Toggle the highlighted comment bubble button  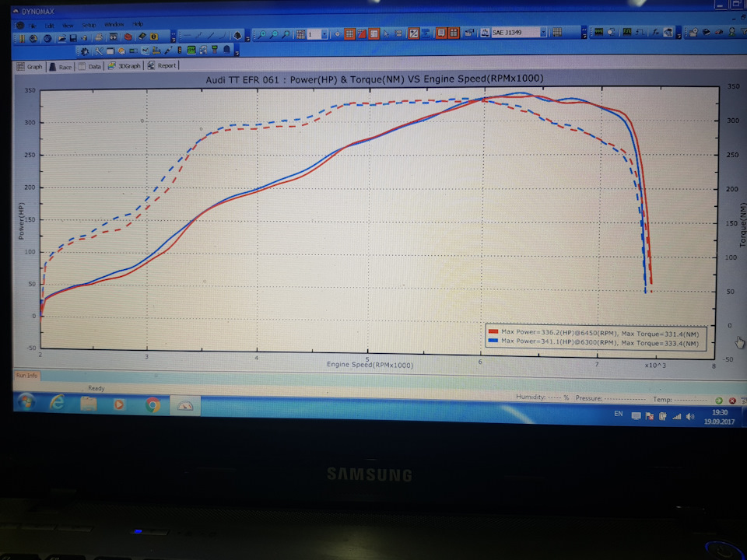441,33
